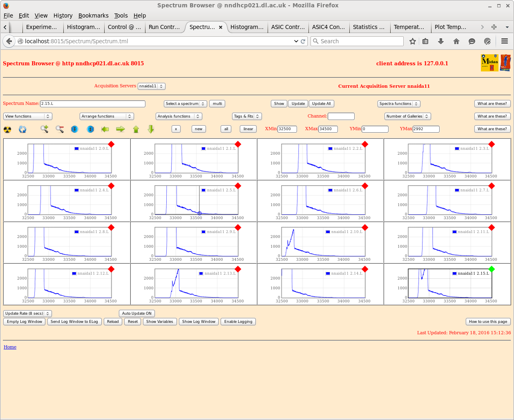Screen dimensions: 514x420
Task: Click the blue circle double-down-arrow icon
Action: tap(74, 129)
